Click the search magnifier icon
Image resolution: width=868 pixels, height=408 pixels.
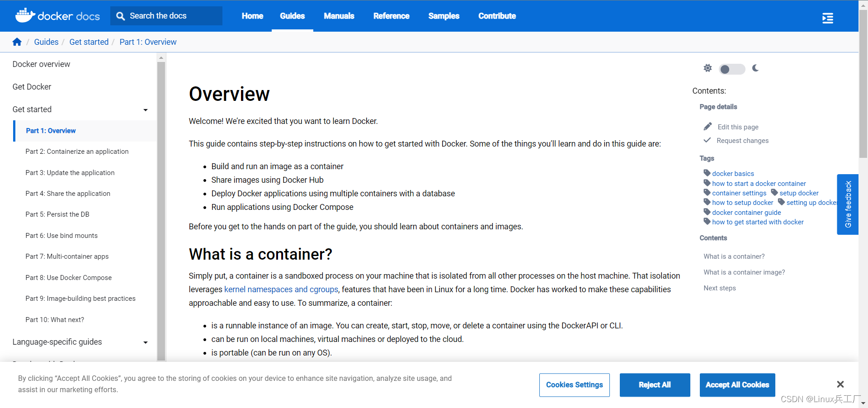click(x=120, y=16)
